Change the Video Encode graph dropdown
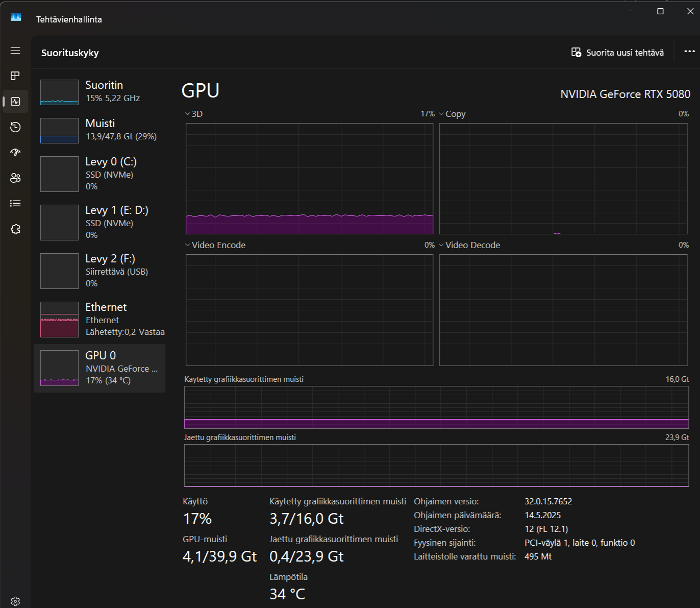The width and height of the screenshot is (700, 608). point(215,245)
